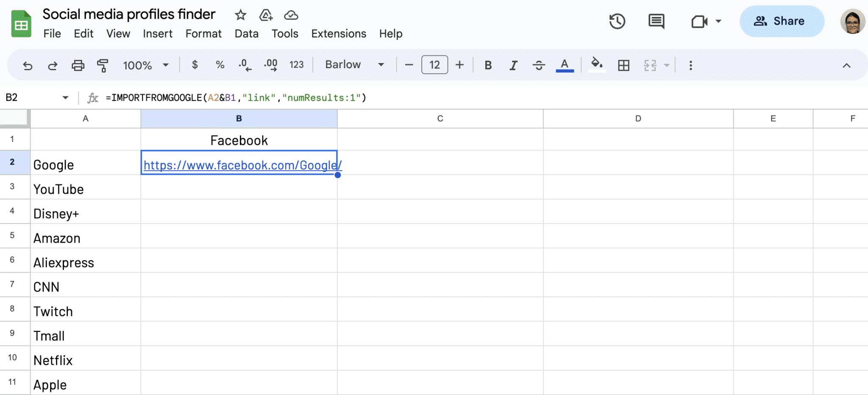Click the Borders grid icon
868x395 pixels.
click(x=623, y=65)
